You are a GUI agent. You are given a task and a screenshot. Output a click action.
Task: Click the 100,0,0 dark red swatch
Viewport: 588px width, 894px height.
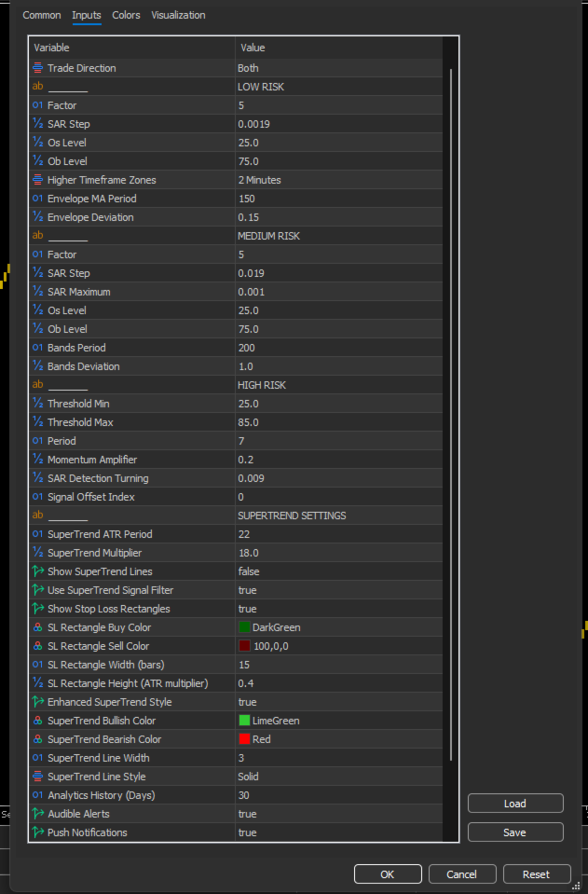click(244, 646)
